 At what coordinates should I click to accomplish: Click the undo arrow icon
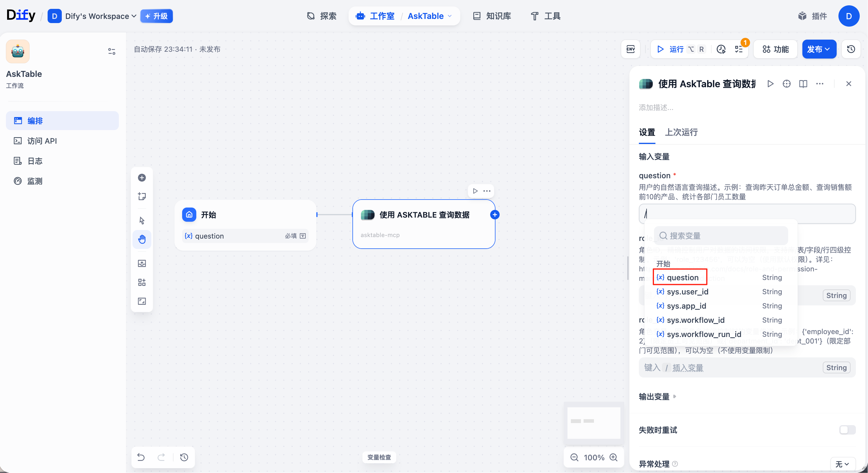coord(141,457)
